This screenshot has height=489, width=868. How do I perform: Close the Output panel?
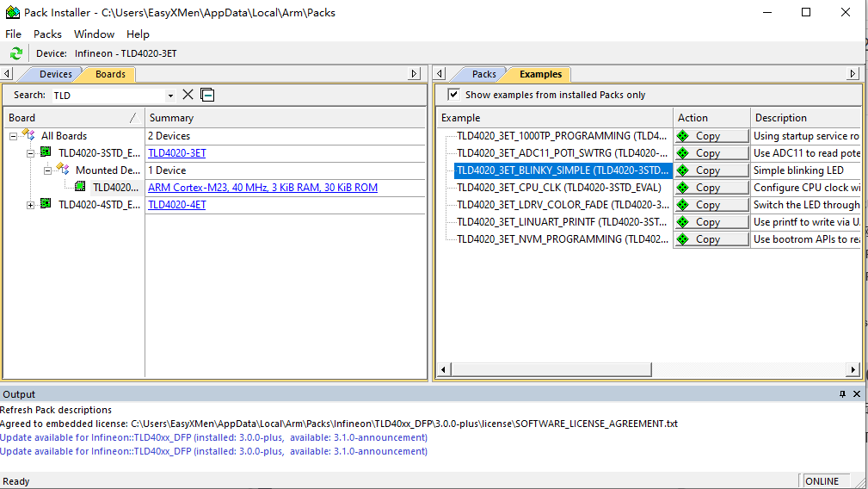point(856,393)
